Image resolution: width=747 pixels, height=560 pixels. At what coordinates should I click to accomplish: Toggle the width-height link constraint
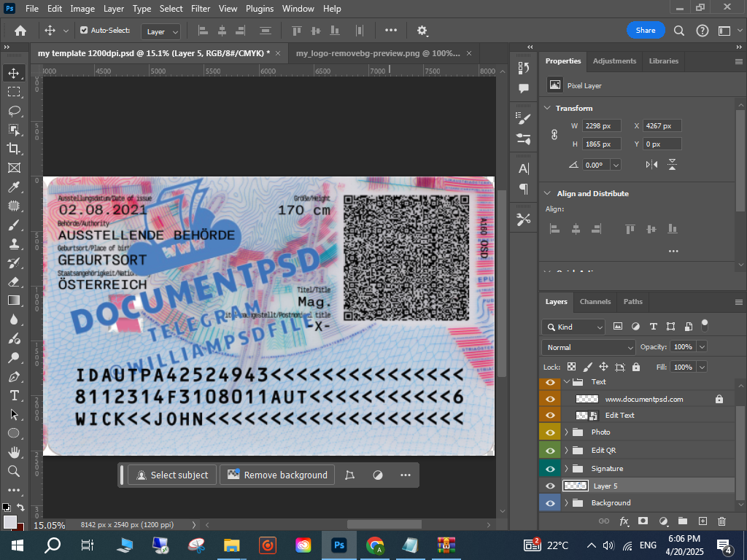click(554, 135)
